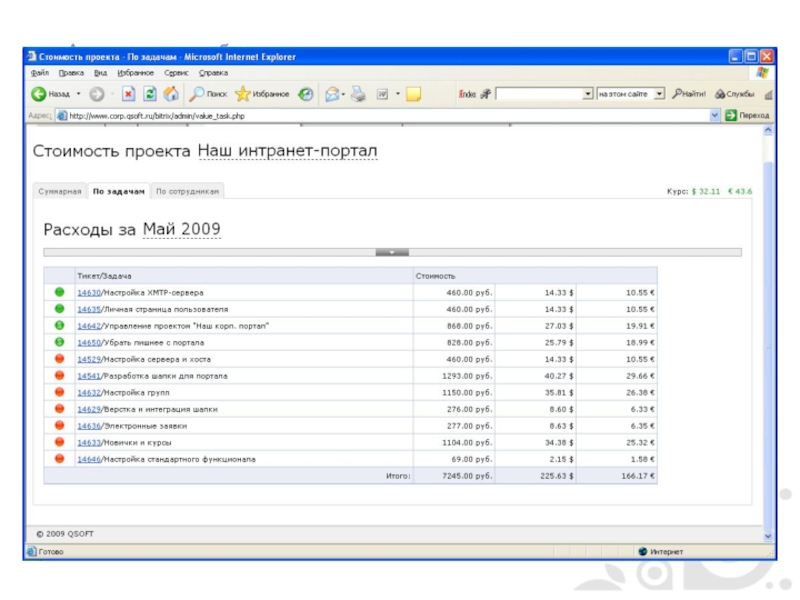Click green status dot for ticket 14630

[x=59, y=292]
